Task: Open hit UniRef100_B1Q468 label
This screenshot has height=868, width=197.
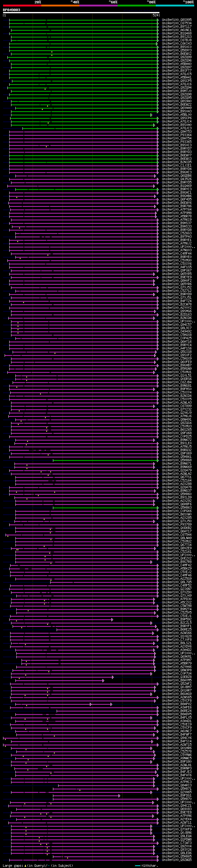Action: point(177,33)
